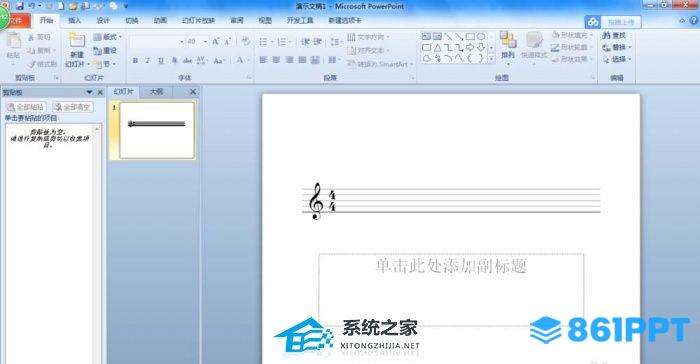Click the Clear All (全部清空) button

point(72,107)
